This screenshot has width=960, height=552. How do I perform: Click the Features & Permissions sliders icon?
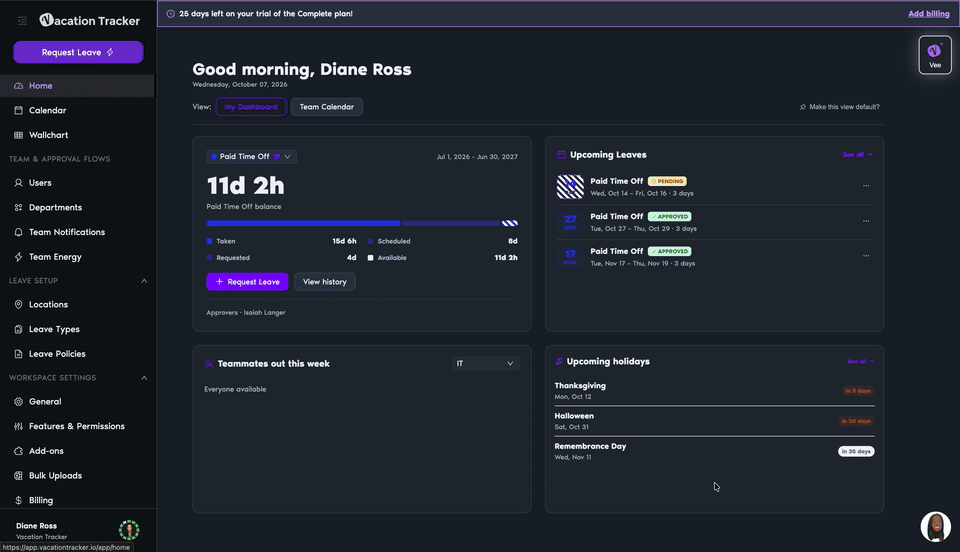tap(18, 426)
